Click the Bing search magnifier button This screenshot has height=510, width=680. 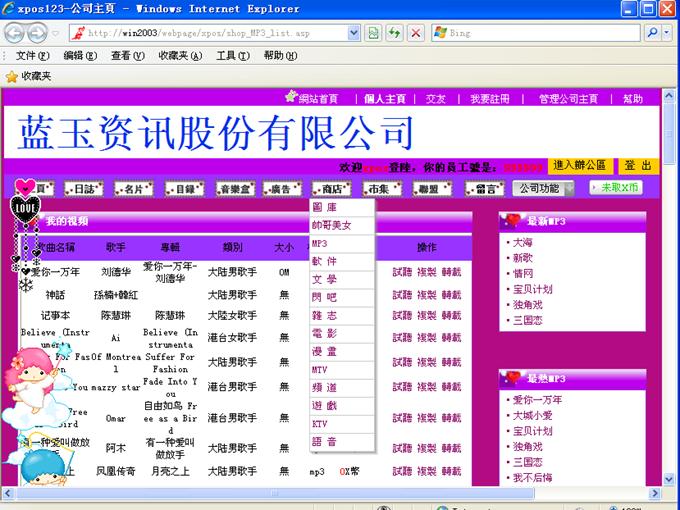click(x=651, y=33)
